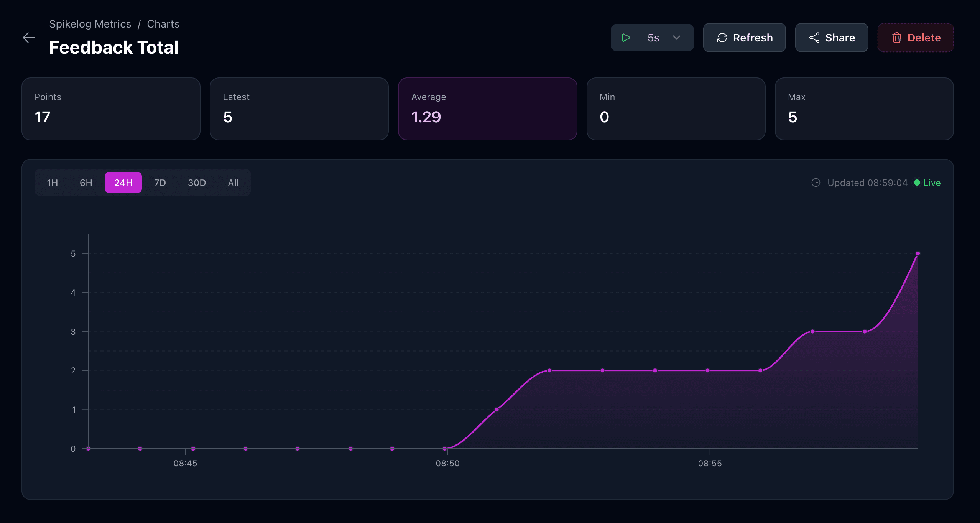Open the Spikelog Metrics breadcrumb link
Viewport: 980px width, 523px height.
[90, 24]
